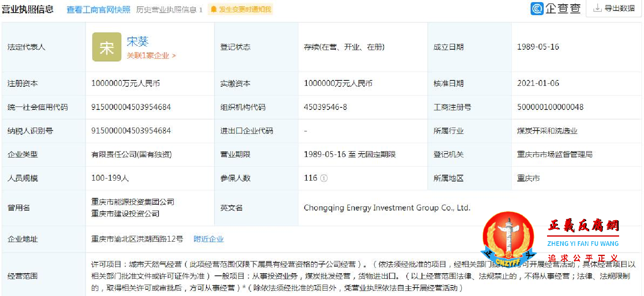Click the download tray icon on export control
The width and height of the screenshot is (644, 296).
597,8
